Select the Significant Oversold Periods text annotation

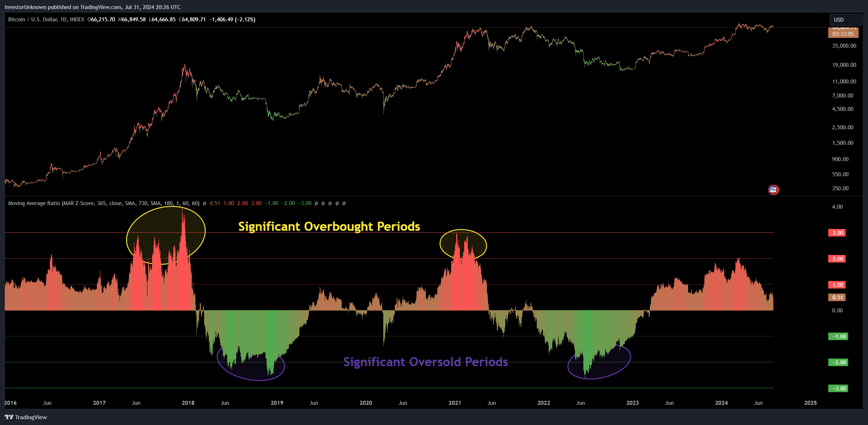(x=426, y=362)
